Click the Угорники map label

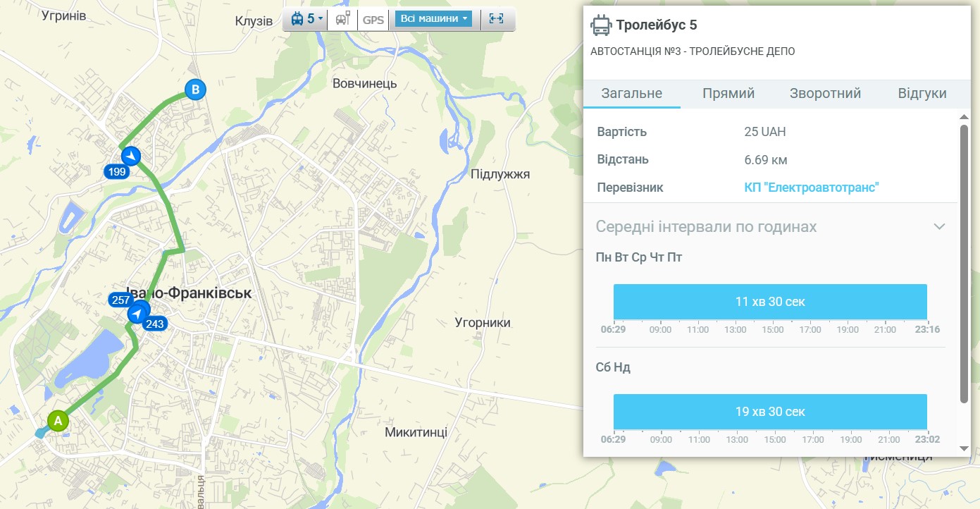coord(483,323)
